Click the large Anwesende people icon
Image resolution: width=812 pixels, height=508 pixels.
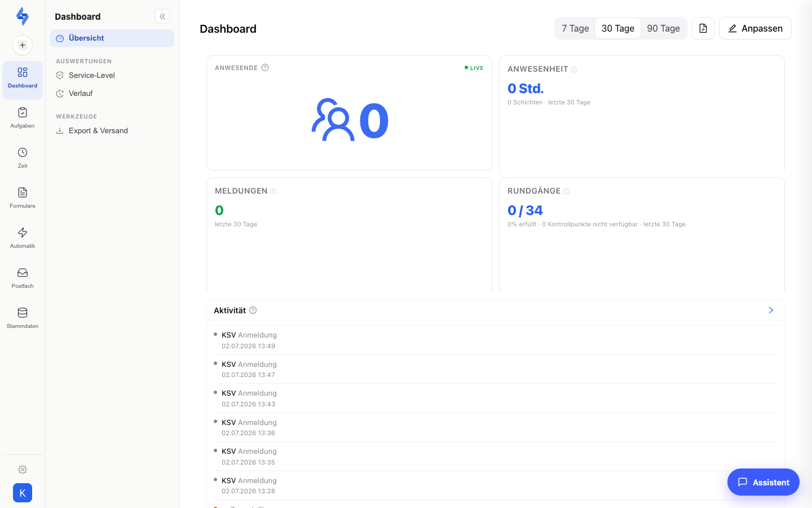[333, 120]
